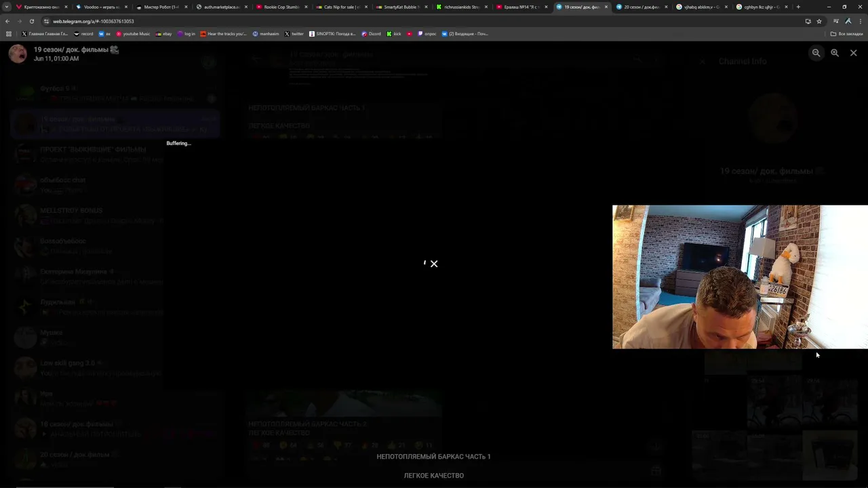The image size is (868, 488).
Task: Switch to the "richrussiankids" Kick tab
Action: [460, 7]
